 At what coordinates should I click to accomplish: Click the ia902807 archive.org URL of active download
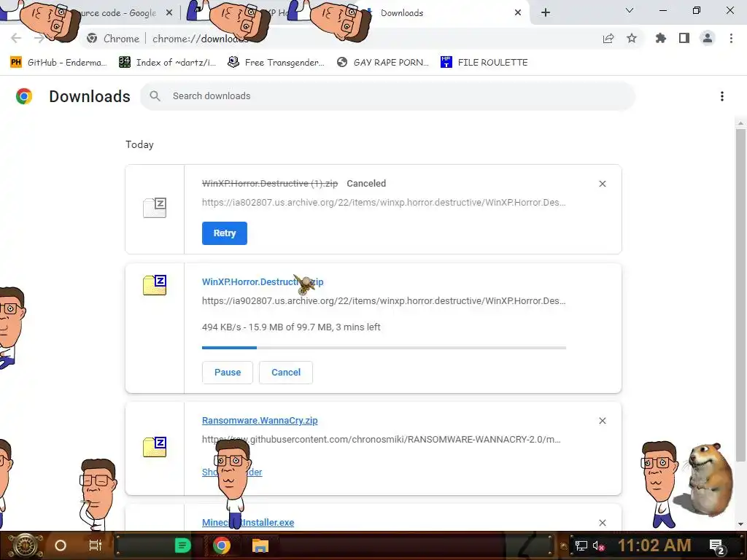[384, 301]
